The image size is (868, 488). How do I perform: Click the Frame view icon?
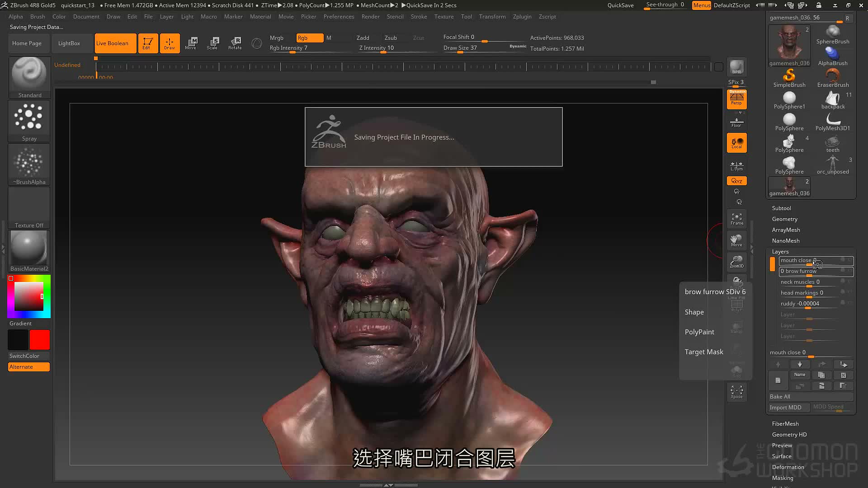point(736,219)
